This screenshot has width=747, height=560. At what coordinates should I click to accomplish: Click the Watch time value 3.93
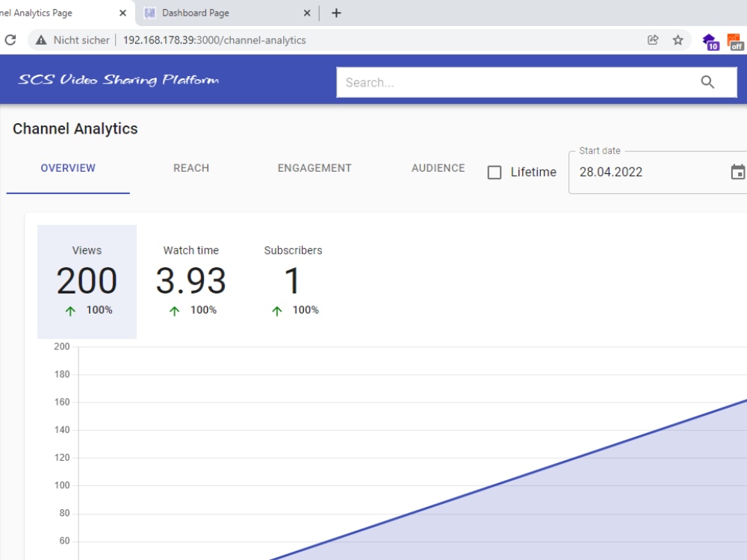point(191,281)
